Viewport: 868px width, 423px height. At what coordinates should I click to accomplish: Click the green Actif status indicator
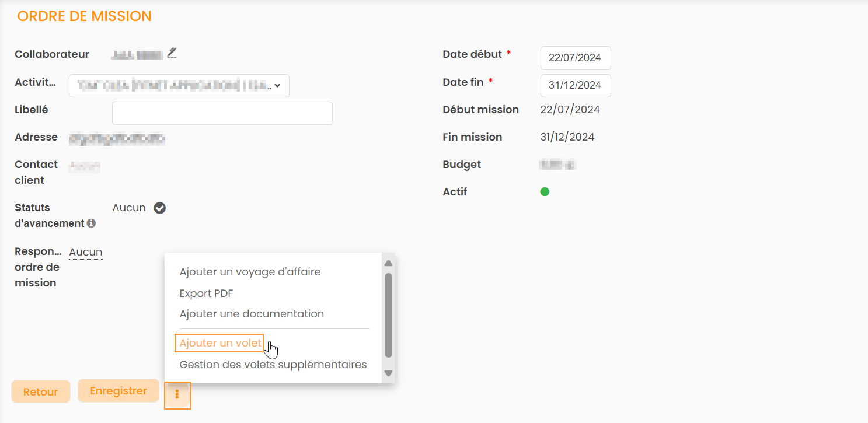[x=545, y=191]
